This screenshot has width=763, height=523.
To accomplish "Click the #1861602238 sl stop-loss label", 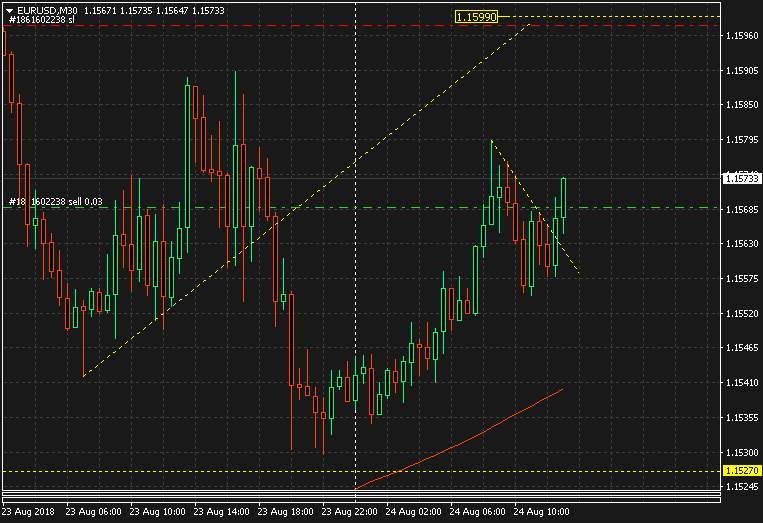I will (x=42, y=19).
